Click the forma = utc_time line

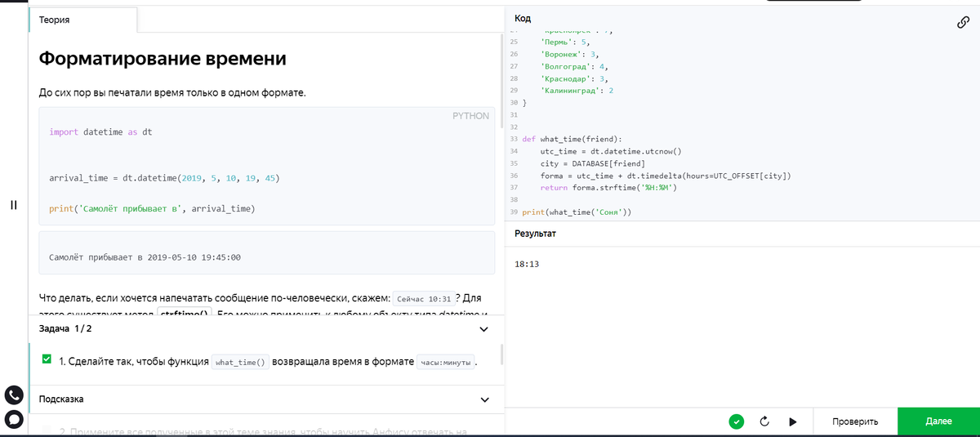point(666,176)
